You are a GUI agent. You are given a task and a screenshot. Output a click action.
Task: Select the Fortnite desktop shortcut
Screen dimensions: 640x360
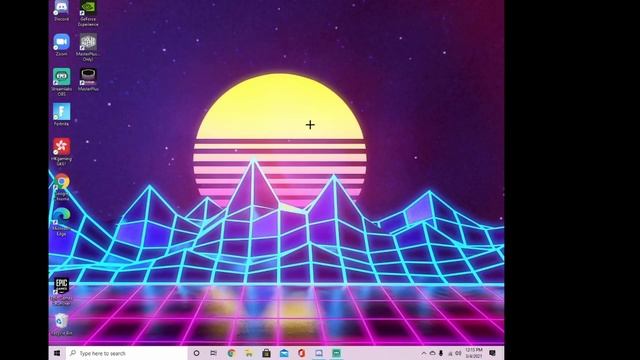pos(62,115)
